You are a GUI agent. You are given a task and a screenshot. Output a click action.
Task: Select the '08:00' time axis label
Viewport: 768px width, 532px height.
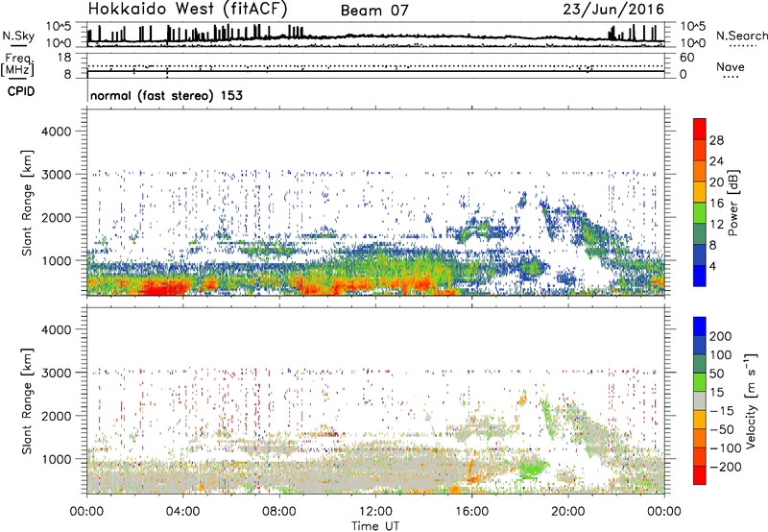click(278, 512)
